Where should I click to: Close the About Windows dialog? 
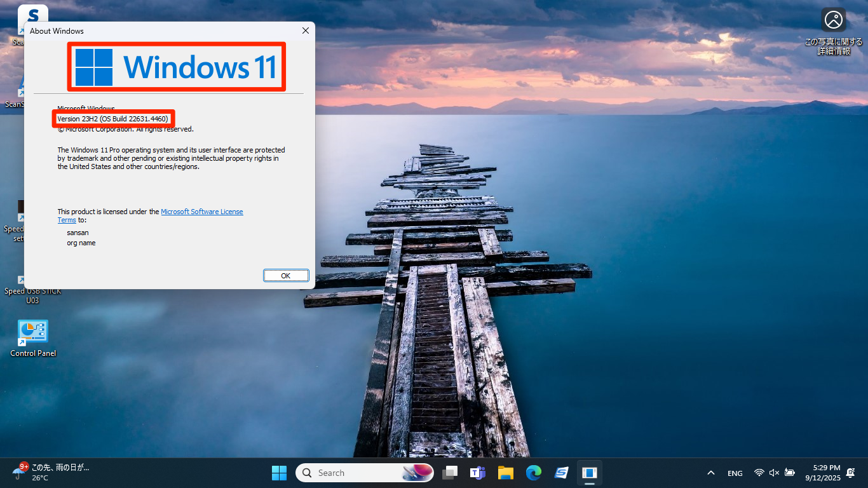click(x=306, y=30)
